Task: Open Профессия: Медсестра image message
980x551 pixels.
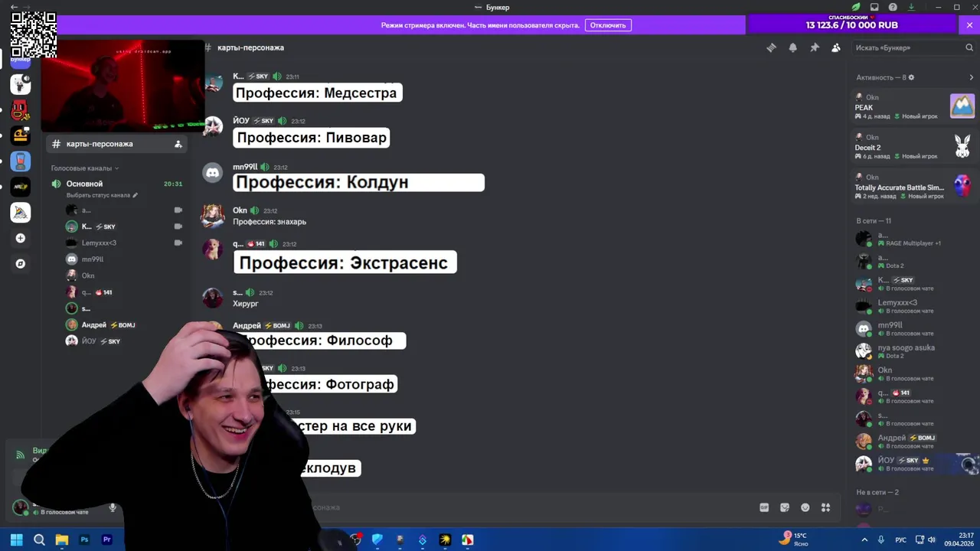Action: (x=317, y=93)
